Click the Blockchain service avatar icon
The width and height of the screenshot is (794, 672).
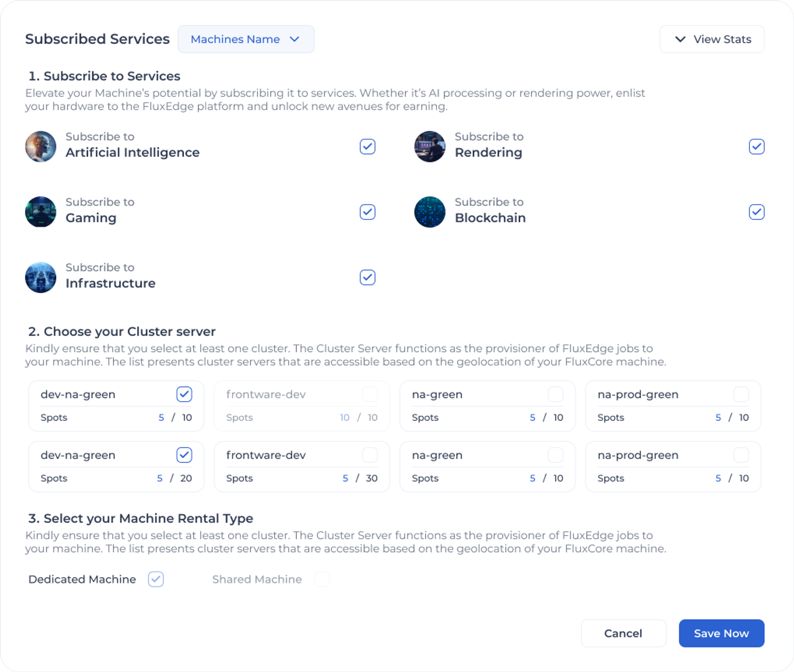(x=430, y=212)
